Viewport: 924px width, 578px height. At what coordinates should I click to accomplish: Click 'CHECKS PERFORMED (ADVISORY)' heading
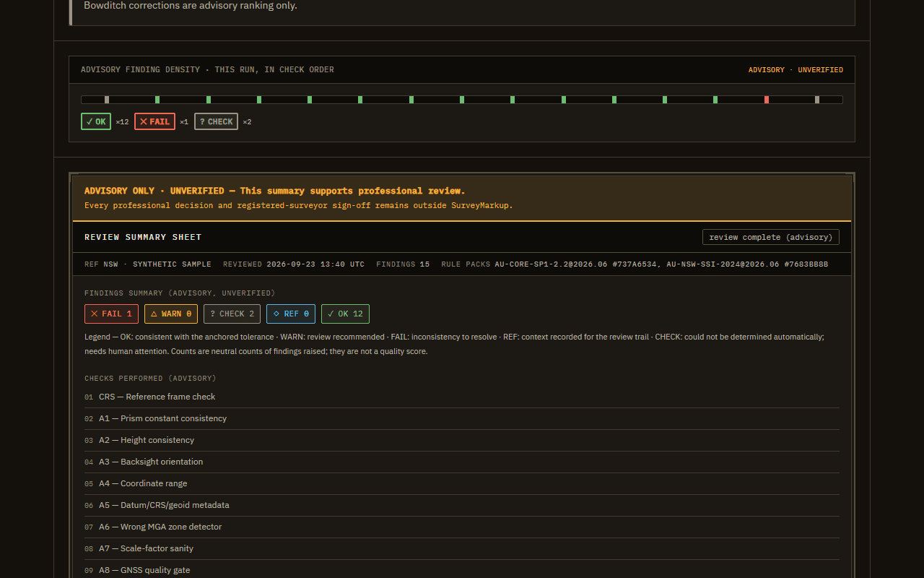coord(150,379)
